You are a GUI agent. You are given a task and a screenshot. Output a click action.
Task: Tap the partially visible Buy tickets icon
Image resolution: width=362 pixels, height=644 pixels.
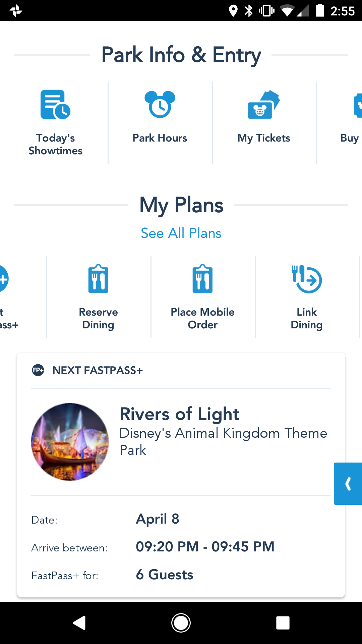(357, 105)
